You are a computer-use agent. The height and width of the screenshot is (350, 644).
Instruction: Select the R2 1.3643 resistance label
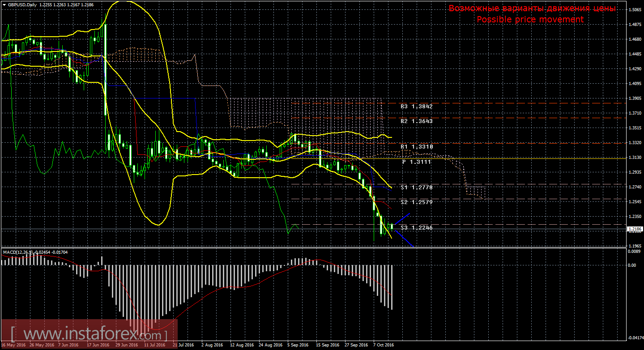(x=416, y=121)
